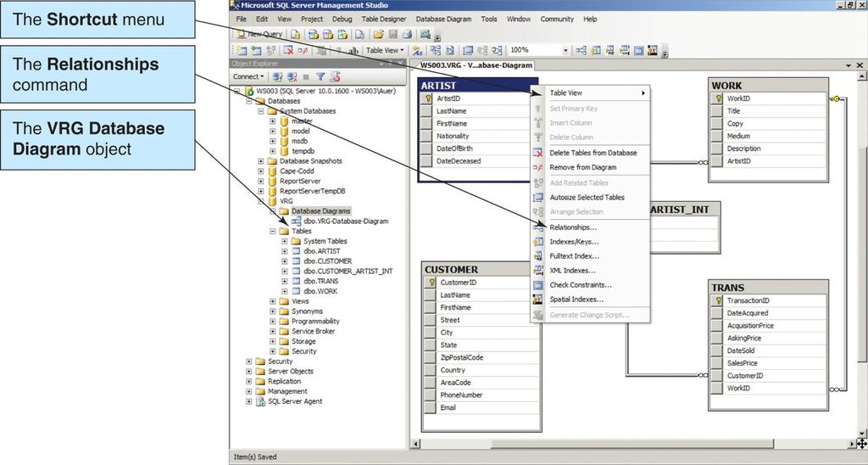Click the Save floppy disk icon

(x=392, y=34)
